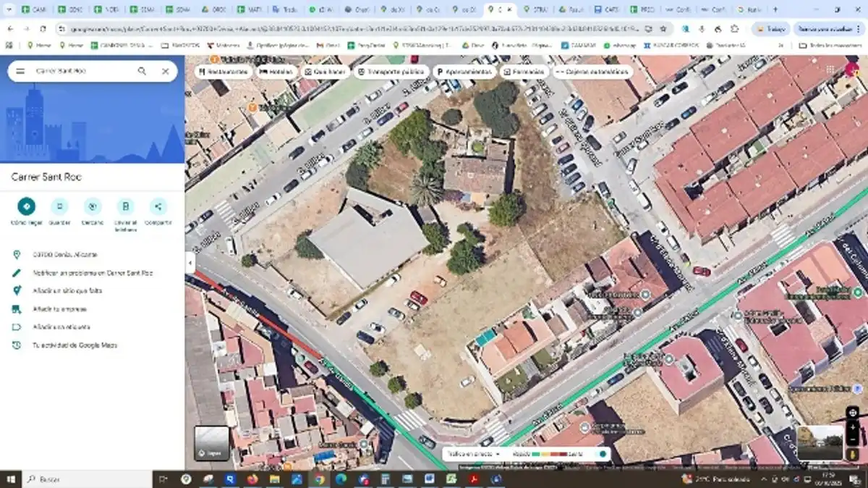Click Notificar un problema en Carrer Sant Roc
This screenshot has height=488, width=868.
[92, 273]
